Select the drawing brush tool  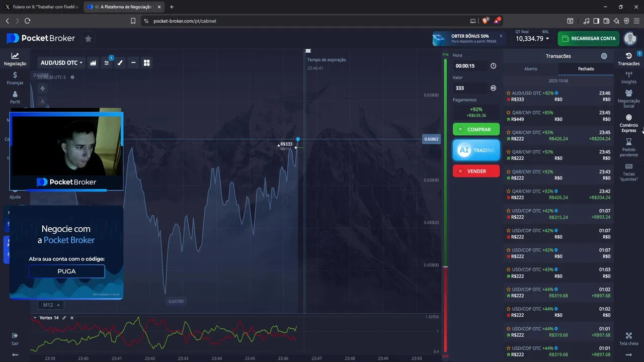(120, 63)
